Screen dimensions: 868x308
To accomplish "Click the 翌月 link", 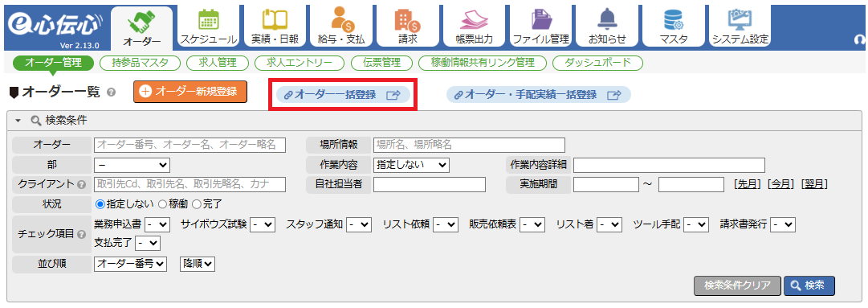I will [814, 184].
